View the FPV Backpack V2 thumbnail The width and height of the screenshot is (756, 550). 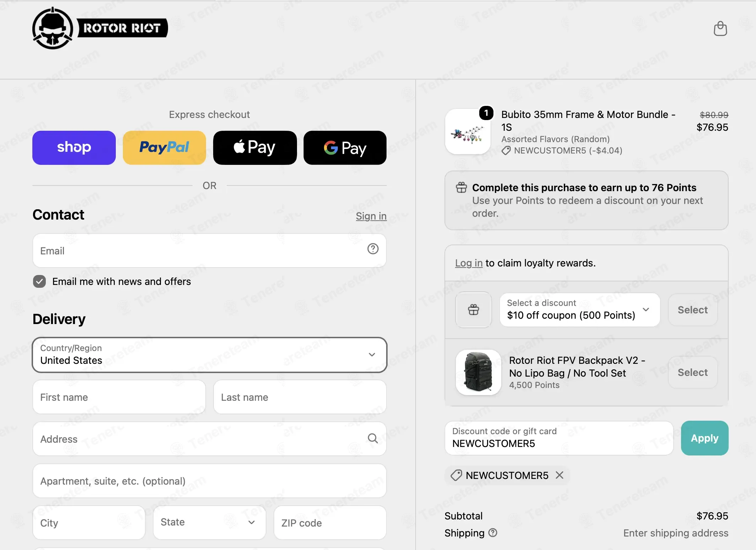pos(479,372)
